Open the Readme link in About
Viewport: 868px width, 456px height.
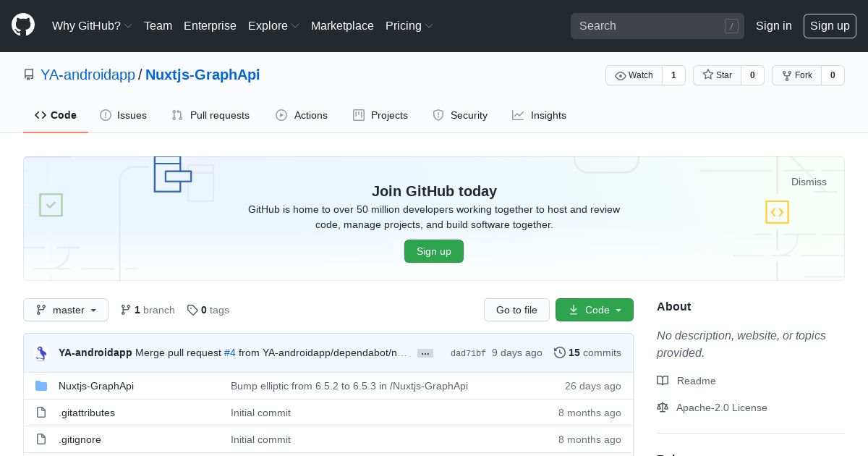(686, 381)
